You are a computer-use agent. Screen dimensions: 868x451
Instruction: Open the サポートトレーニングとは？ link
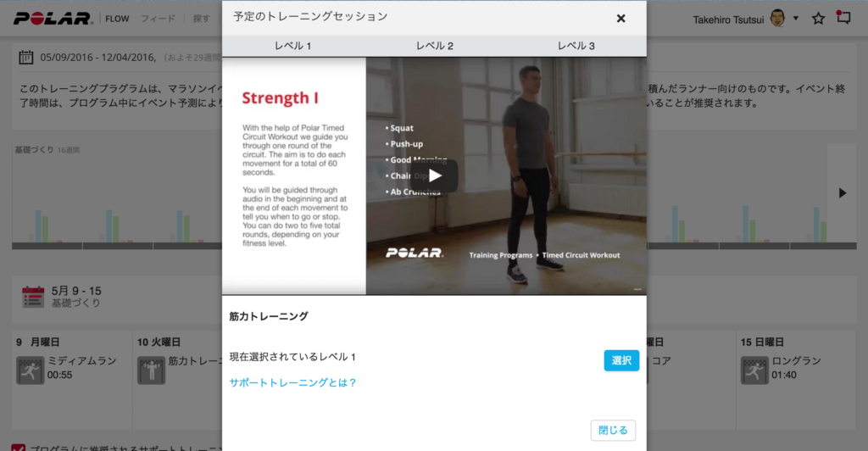point(292,382)
